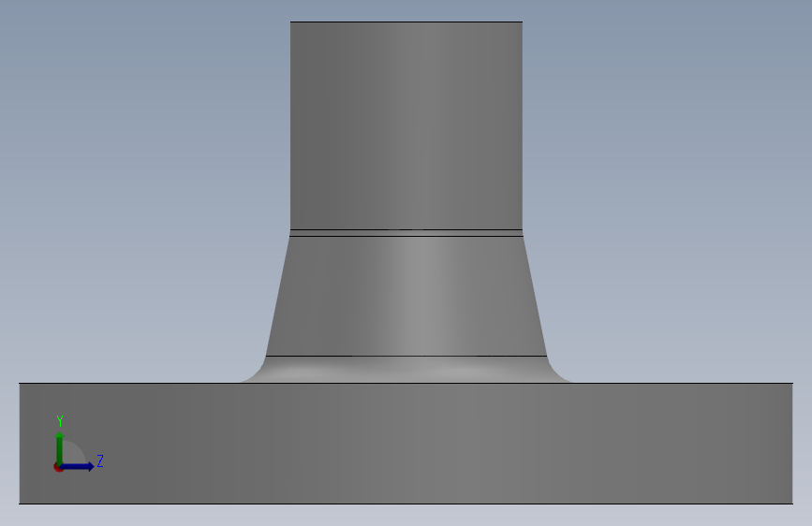Select the upper cylinder face of model
Screen dimensions: 812x526
coord(406,125)
